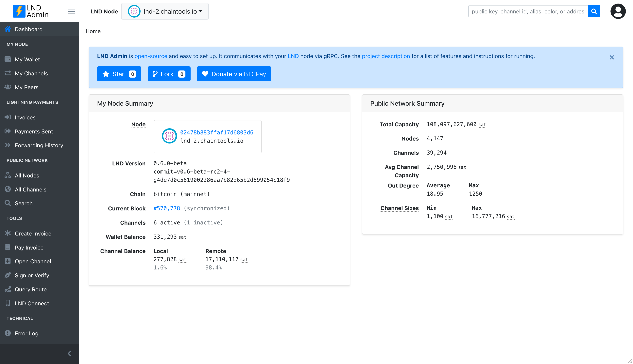Open the lnd-2.chaintools.io node dropdown
This screenshot has height=364, width=633.
pos(165,11)
